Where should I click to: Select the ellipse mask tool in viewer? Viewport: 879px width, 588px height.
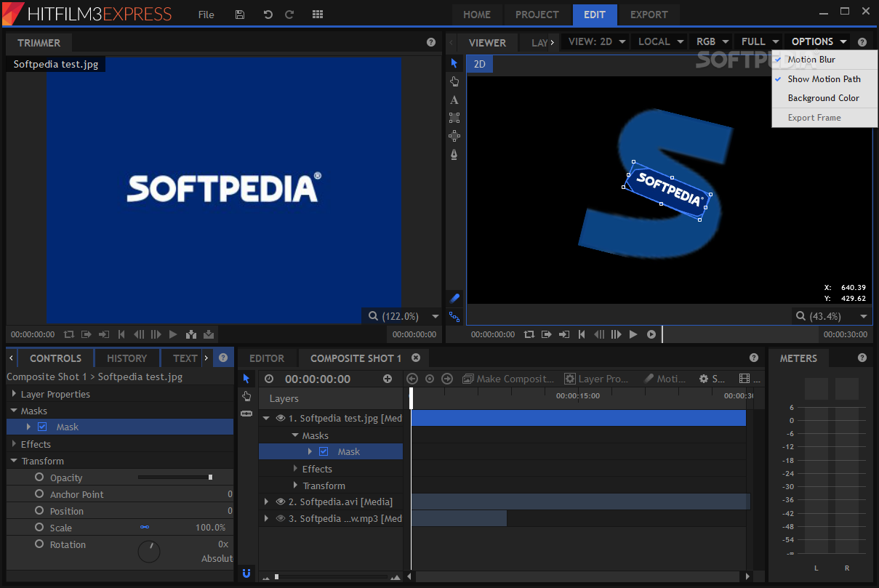tap(454, 136)
